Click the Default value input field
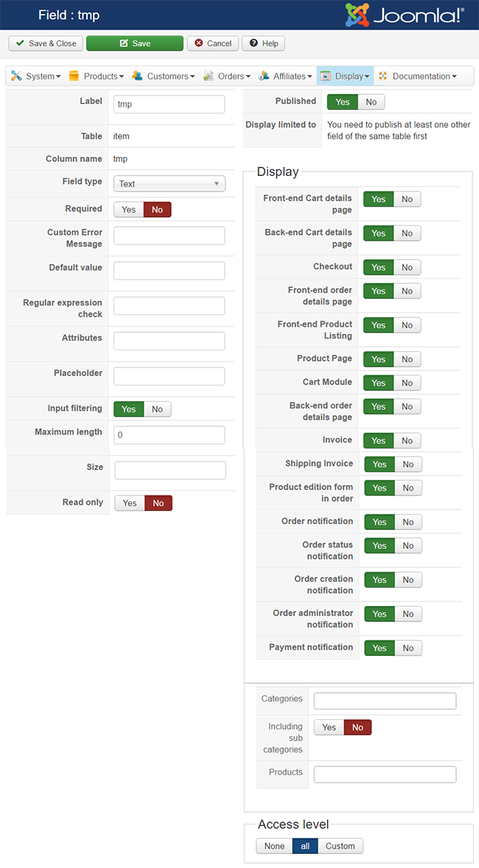This screenshot has height=868, width=479. (169, 271)
